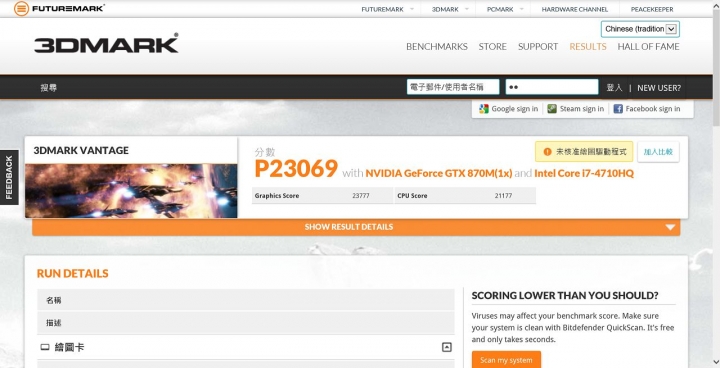
Task: Open the PCMARK top menu dropdown arrow
Action: coord(522,9)
